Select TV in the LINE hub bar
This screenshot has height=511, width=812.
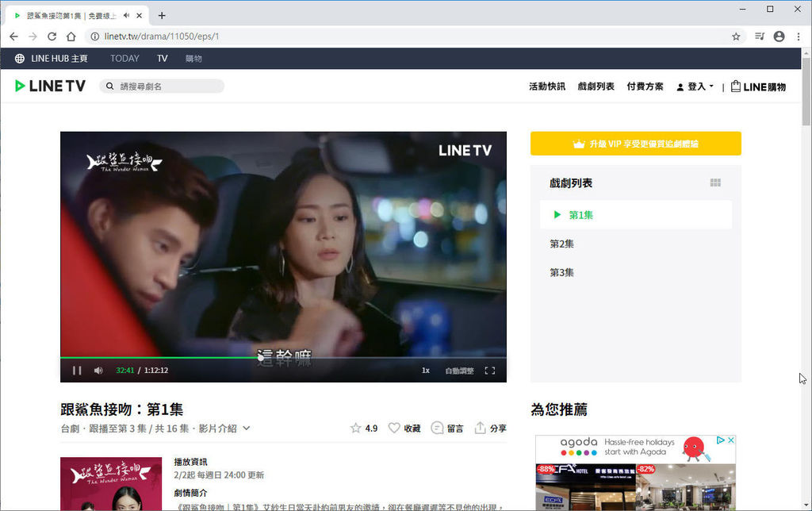162,59
